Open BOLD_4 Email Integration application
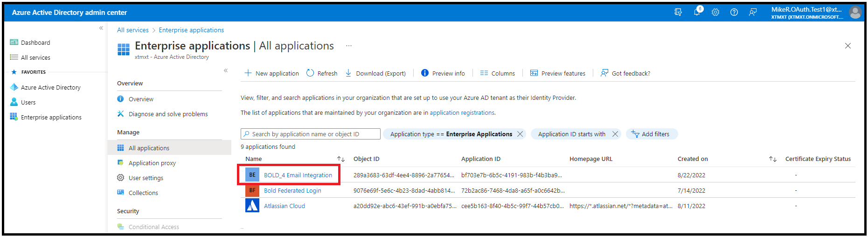This screenshot has width=868, height=237. pos(298,175)
